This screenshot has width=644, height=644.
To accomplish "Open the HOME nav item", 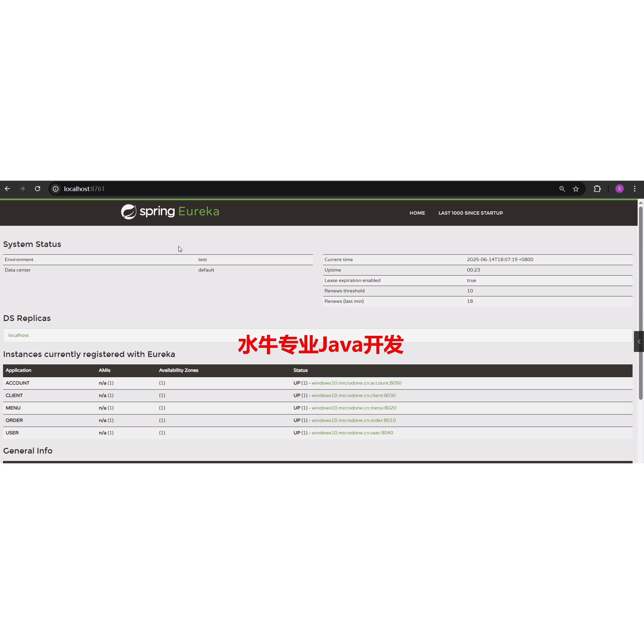I will (417, 213).
